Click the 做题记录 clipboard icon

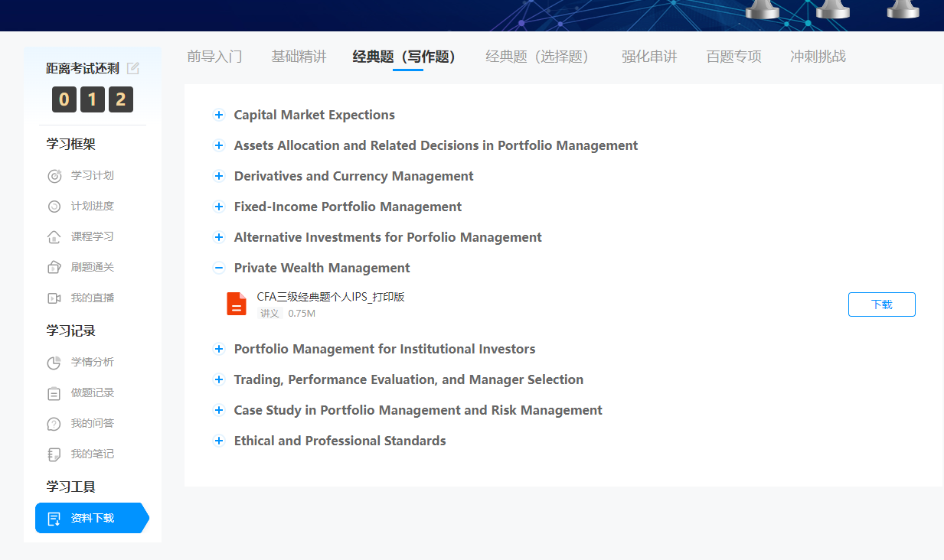(x=54, y=393)
